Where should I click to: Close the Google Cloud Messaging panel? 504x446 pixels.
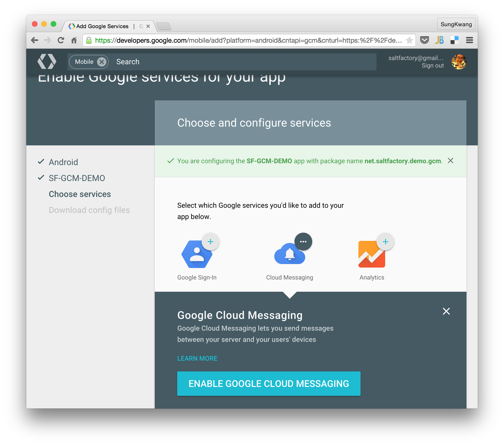446,311
